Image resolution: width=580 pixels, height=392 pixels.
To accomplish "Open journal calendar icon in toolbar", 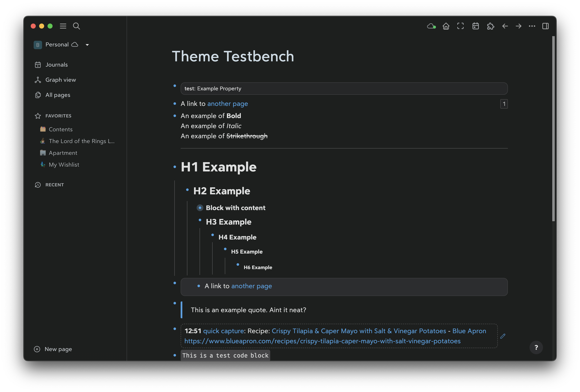I will click(475, 26).
